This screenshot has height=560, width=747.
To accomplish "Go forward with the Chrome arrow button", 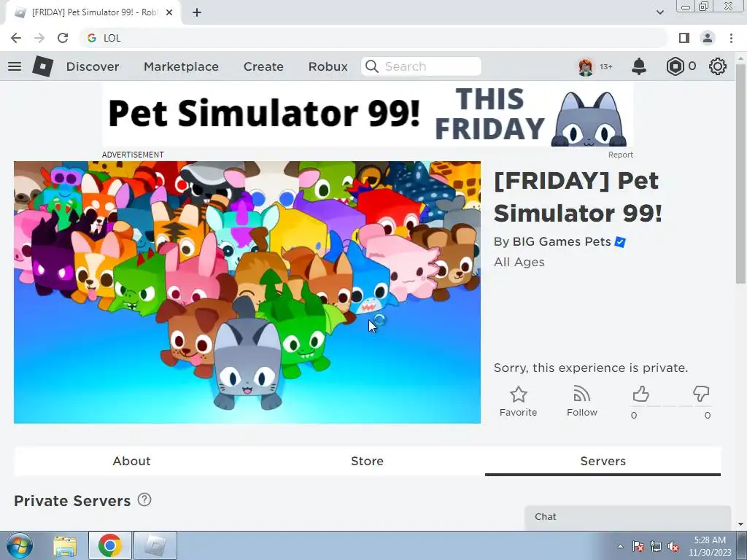I will (39, 38).
